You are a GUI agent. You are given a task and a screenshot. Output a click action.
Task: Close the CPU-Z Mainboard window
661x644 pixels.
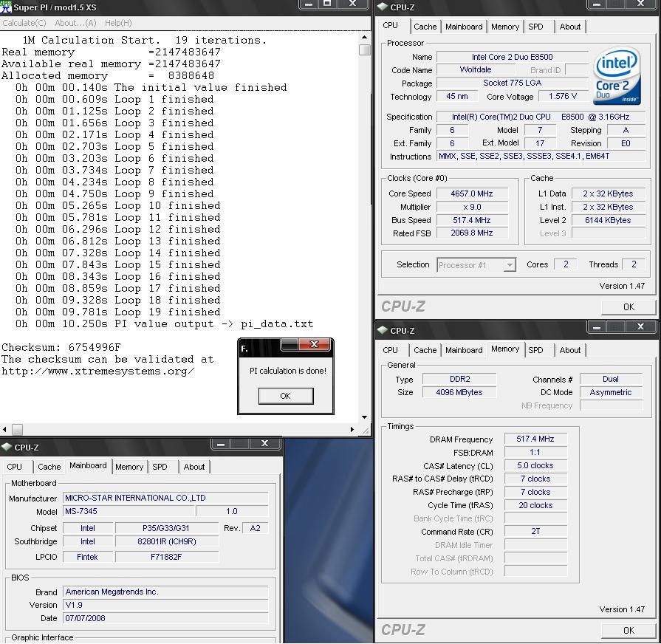(264, 444)
